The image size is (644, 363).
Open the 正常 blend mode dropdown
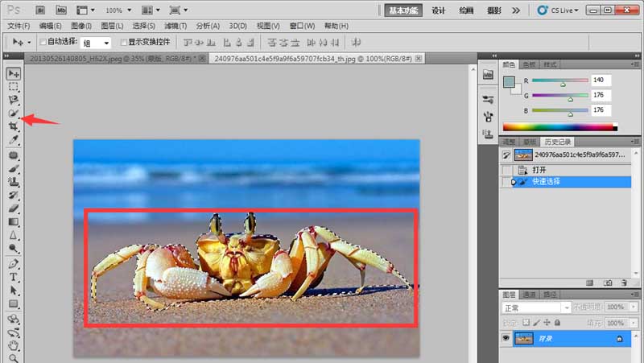coord(536,307)
